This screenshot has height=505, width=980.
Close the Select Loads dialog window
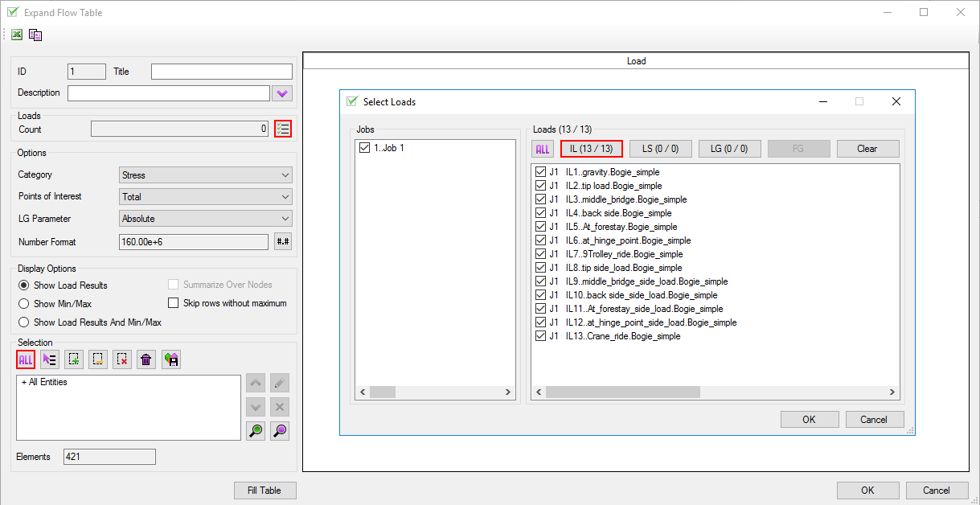click(896, 102)
